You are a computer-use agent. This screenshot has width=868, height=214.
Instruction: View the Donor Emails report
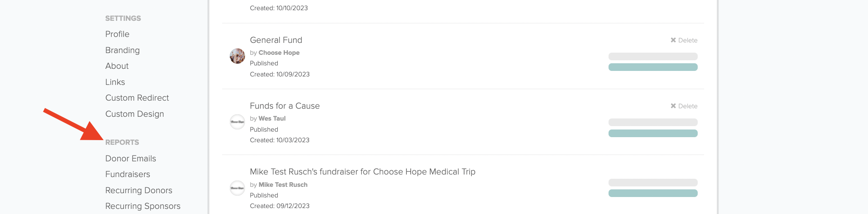[x=131, y=158]
